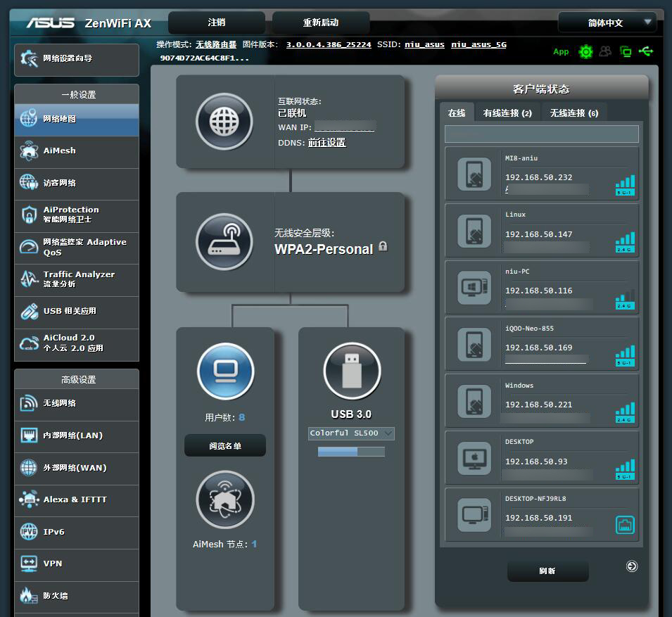Click the 刷新 refresh button
Screen dimensions: 672x617
click(547, 571)
